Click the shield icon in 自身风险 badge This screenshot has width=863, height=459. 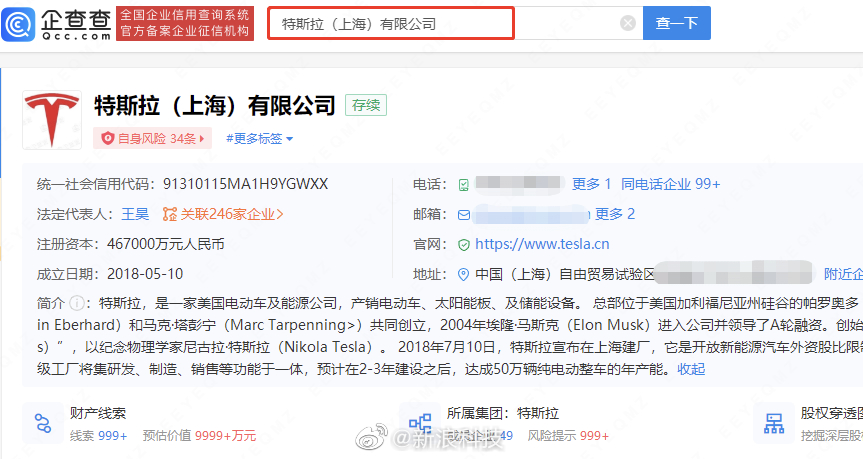click(x=107, y=138)
